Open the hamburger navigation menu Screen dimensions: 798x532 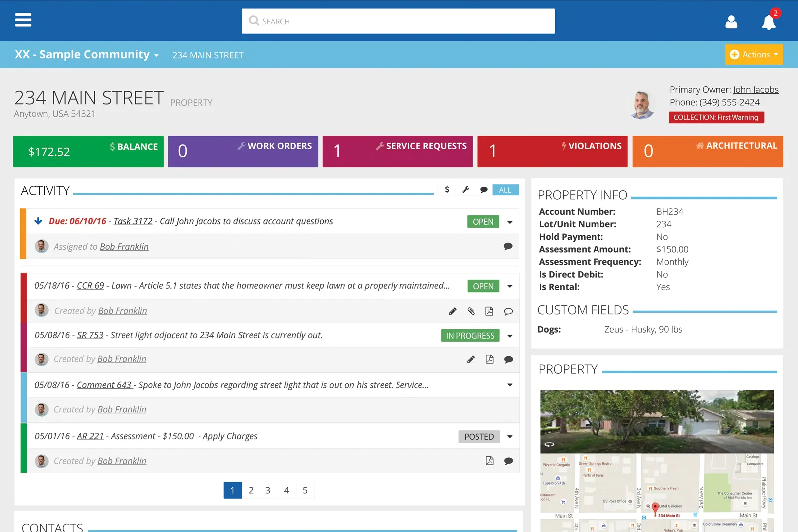pos(23,20)
